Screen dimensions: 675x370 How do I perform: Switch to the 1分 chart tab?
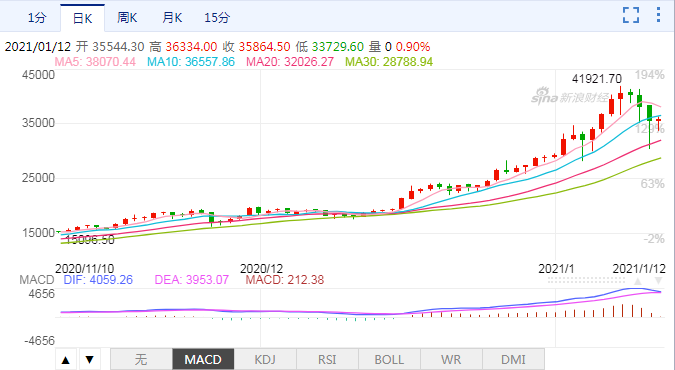click(x=37, y=18)
